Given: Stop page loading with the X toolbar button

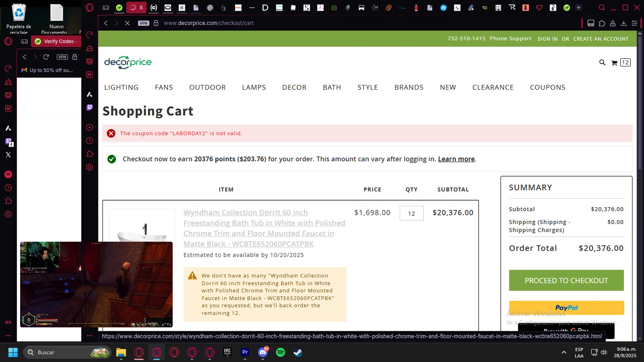Looking at the screenshot, I should [128, 23].
